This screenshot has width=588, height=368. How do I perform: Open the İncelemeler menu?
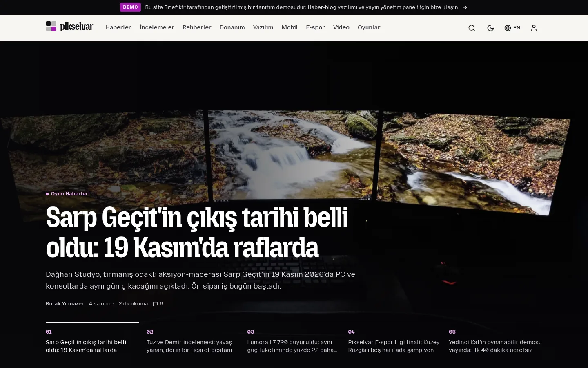pos(157,27)
